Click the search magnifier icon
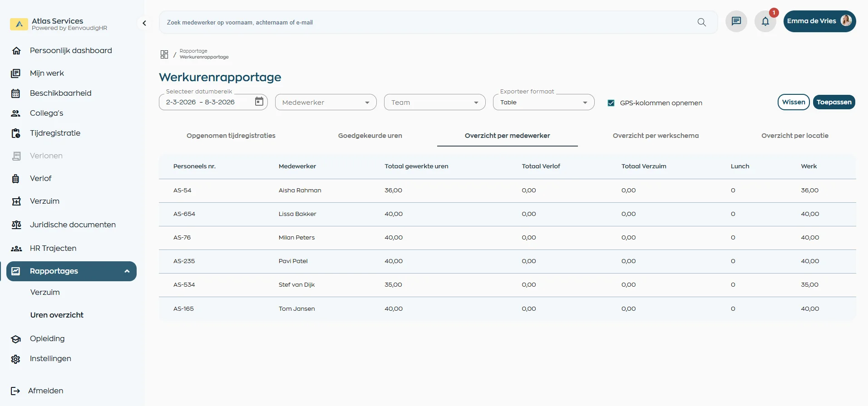Screen dimensions: 868x406 701,22
